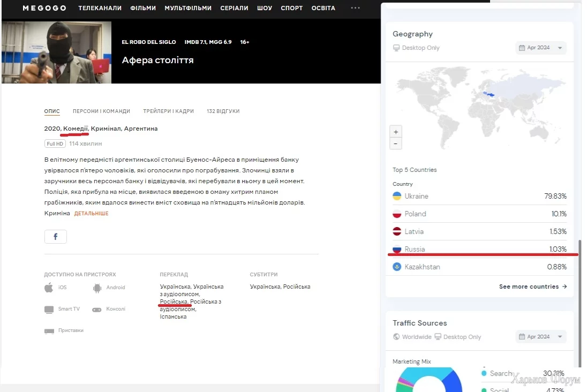587x392 pixels.
Task: Select the ОПИС tab
Action: click(52, 111)
